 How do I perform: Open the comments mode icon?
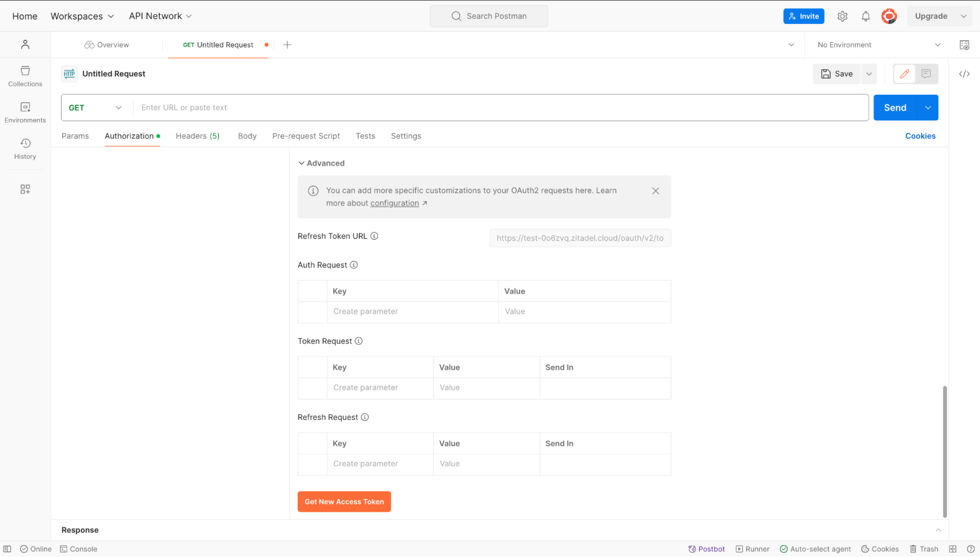coord(926,74)
